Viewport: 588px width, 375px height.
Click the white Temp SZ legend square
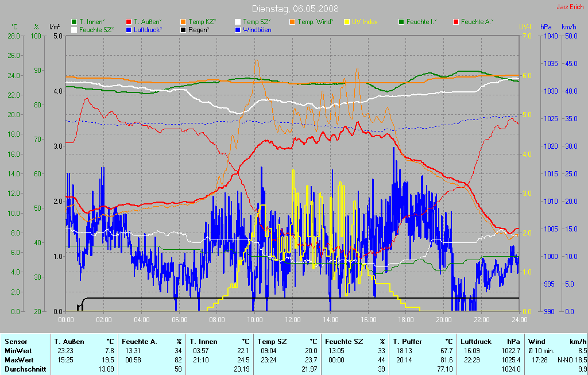[238, 22]
